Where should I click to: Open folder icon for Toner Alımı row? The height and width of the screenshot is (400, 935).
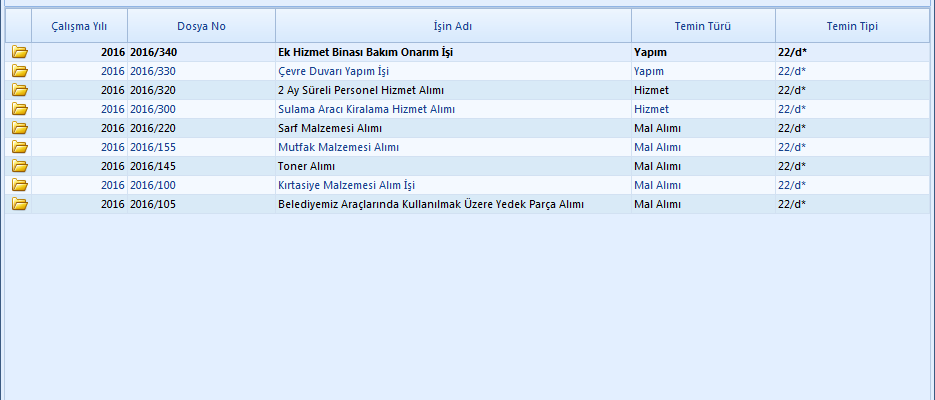click(x=19, y=166)
